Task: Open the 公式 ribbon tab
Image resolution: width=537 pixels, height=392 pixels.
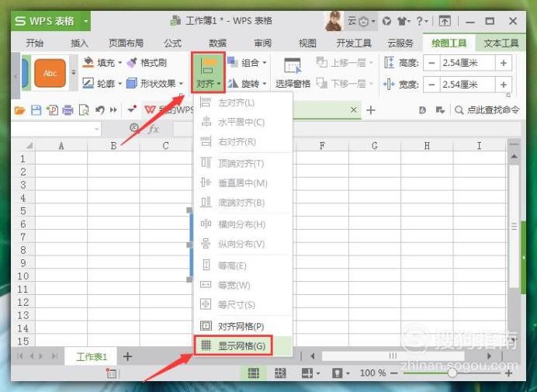Action: pyautogui.click(x=172, y=43)
